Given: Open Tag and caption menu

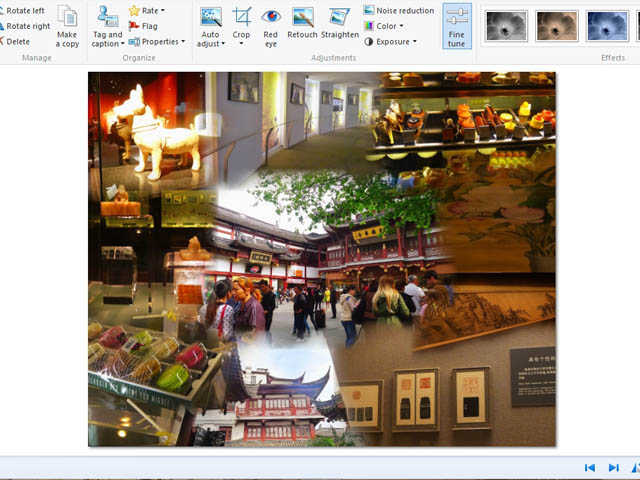Looking at the screenshot, I should (108, 27).
